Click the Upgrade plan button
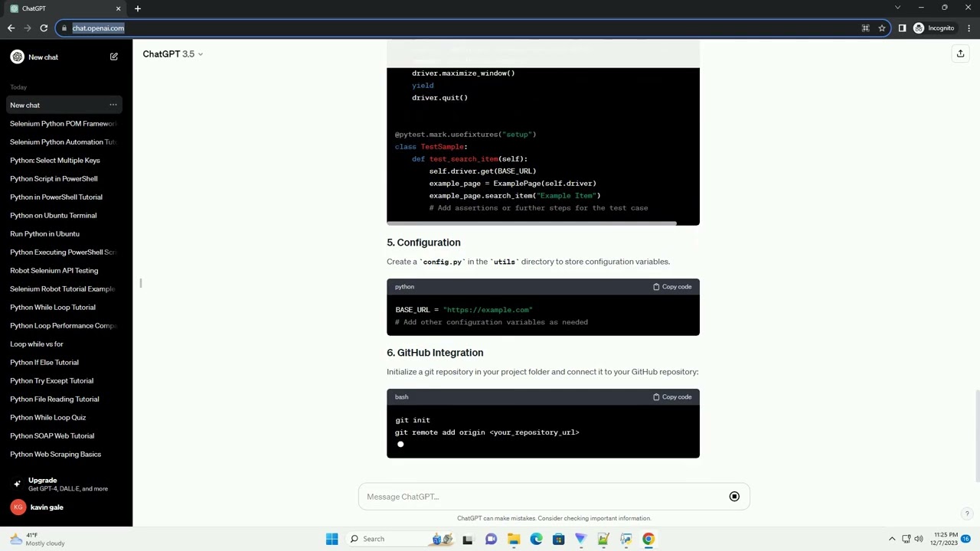Image resolution: width=980 pixels, height=551 pixels. pyautogui.click(x=66, y=484)
